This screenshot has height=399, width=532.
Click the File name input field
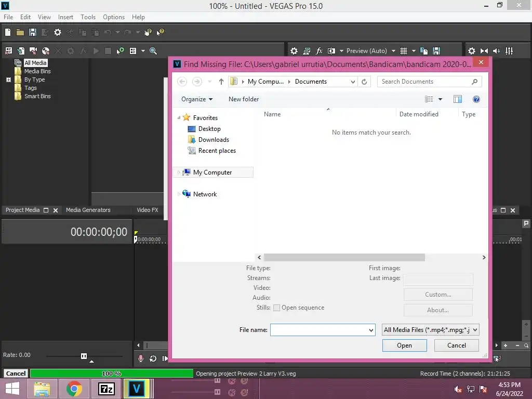tap(319, 330)
